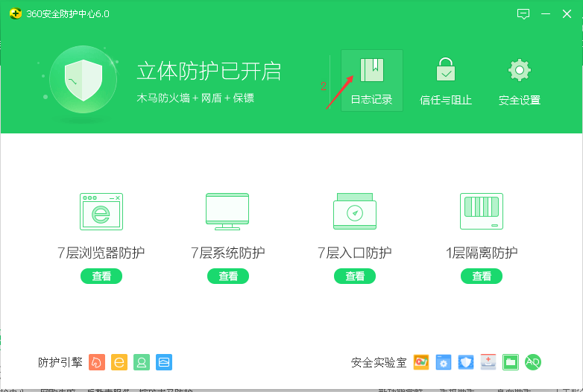
Task: Click the feedback speech bubble icon
Action: tap(523, 13)
